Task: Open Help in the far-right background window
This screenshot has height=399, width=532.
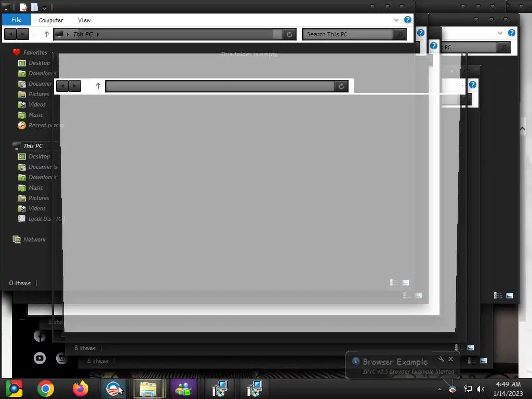Action: tap(512, 33)
